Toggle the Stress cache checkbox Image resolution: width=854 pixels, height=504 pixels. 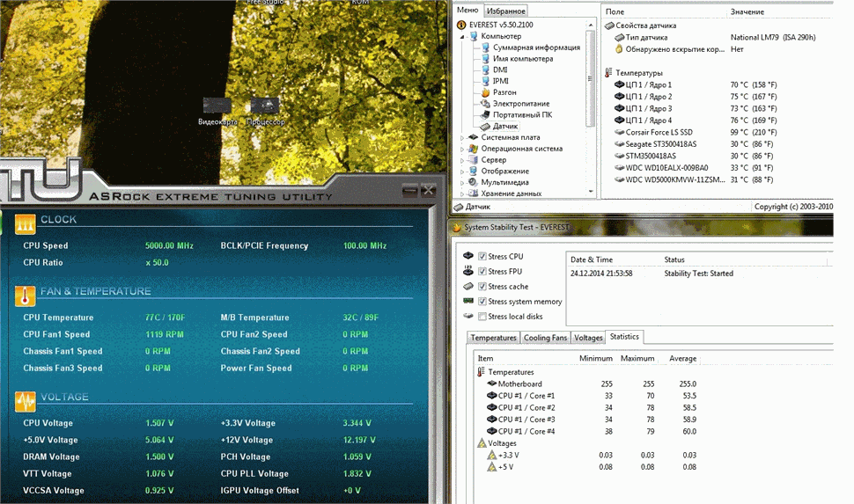[482, 286]
